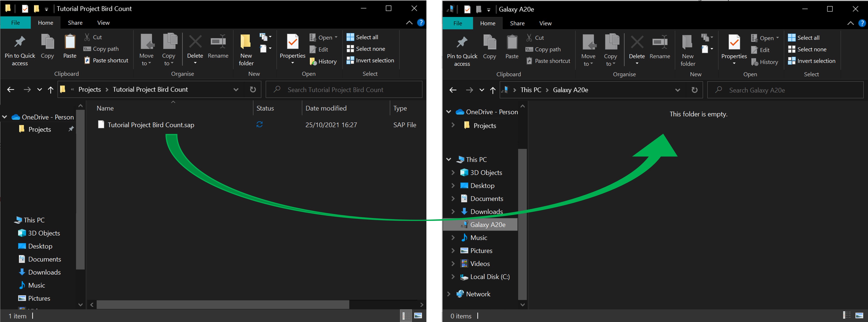Open Share tab in left window
Viewport: 868px width, 322px height.
click(75, 23)
